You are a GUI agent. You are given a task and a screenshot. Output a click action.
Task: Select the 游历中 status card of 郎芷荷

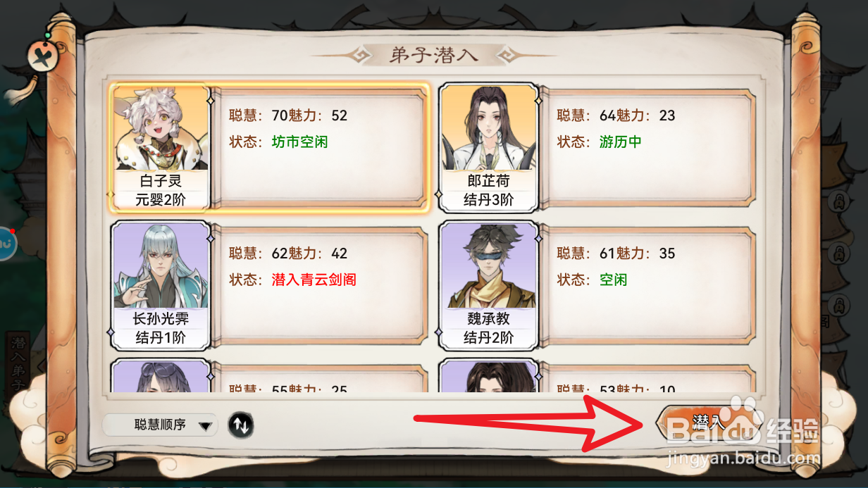647,147
